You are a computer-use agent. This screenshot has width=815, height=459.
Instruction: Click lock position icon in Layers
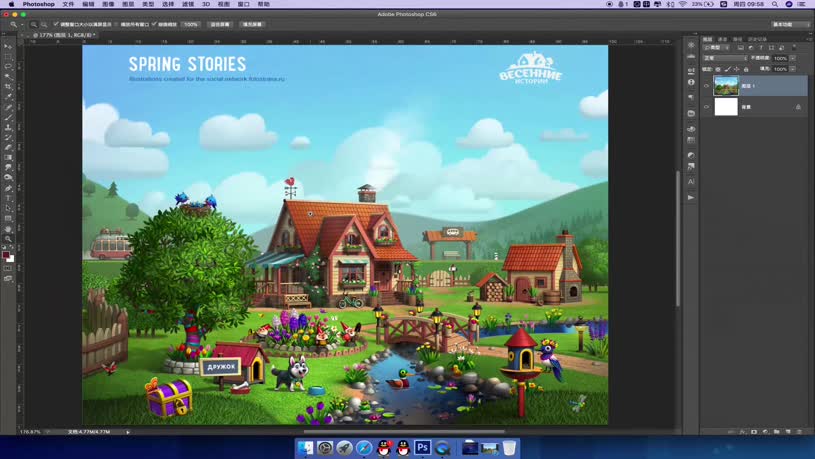tap(737, 69)
